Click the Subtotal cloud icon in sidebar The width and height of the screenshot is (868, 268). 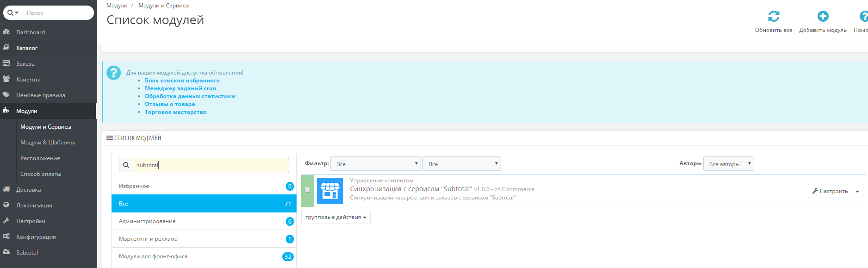(6, 252)
